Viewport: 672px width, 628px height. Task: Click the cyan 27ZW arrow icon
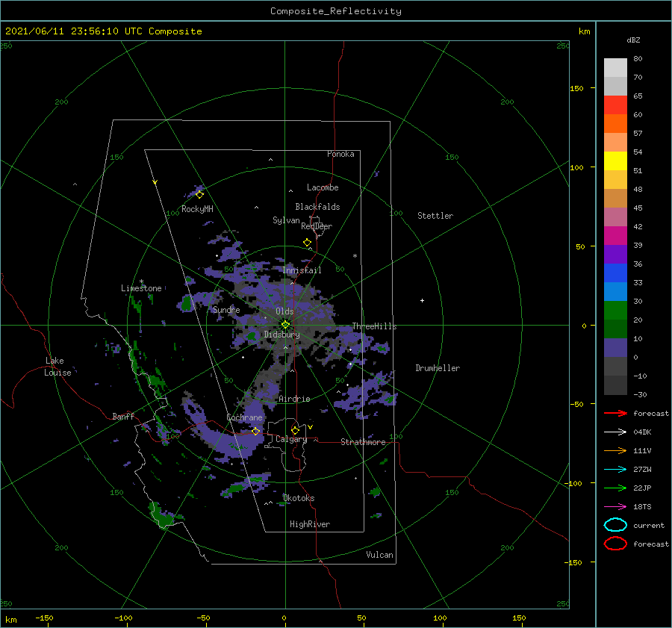[615, 470]
